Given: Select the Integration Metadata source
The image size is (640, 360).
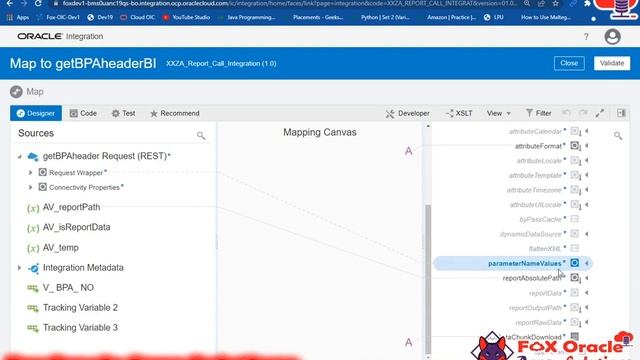Looking at the screenshot, I should pos(83,268).
